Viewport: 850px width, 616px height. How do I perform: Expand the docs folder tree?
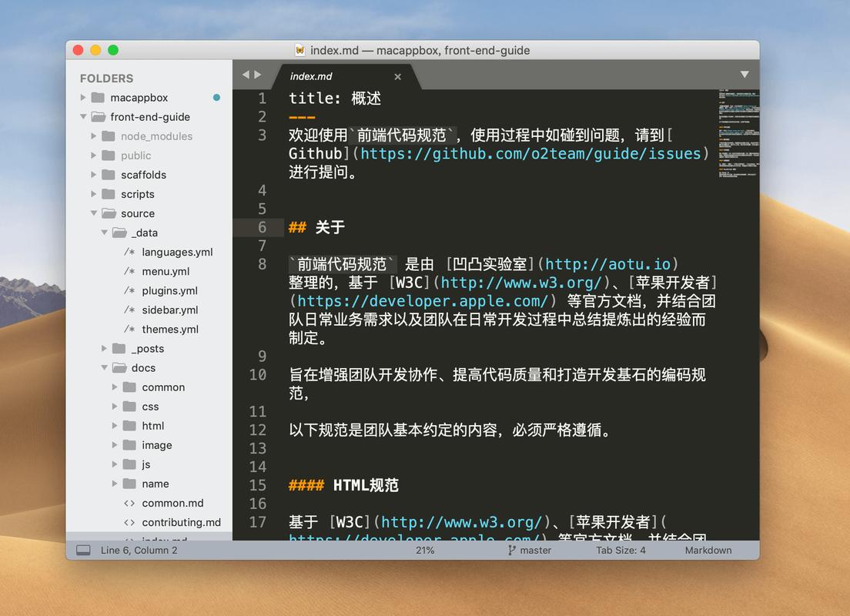[x=104, y=367]
